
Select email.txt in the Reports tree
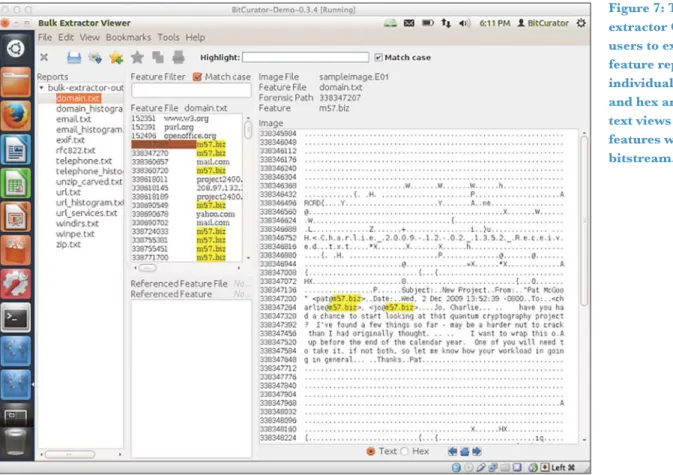(73, 119)
